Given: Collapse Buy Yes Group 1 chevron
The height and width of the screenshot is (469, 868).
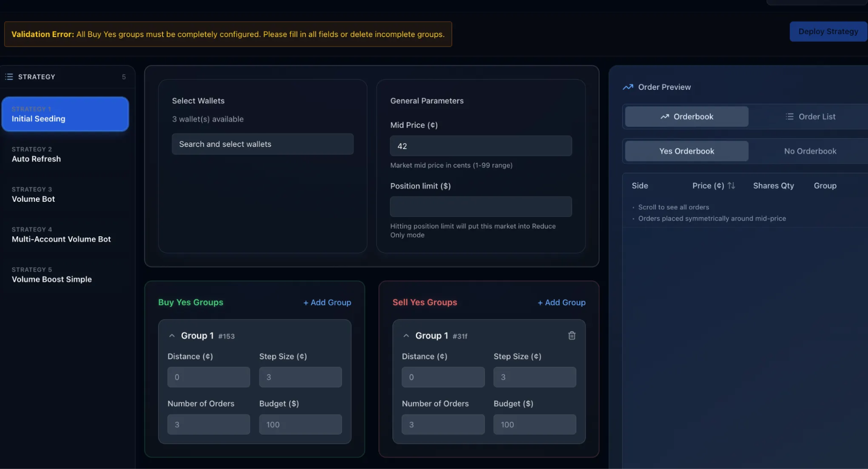Looking at the screenshot, I should pos(172,336).
